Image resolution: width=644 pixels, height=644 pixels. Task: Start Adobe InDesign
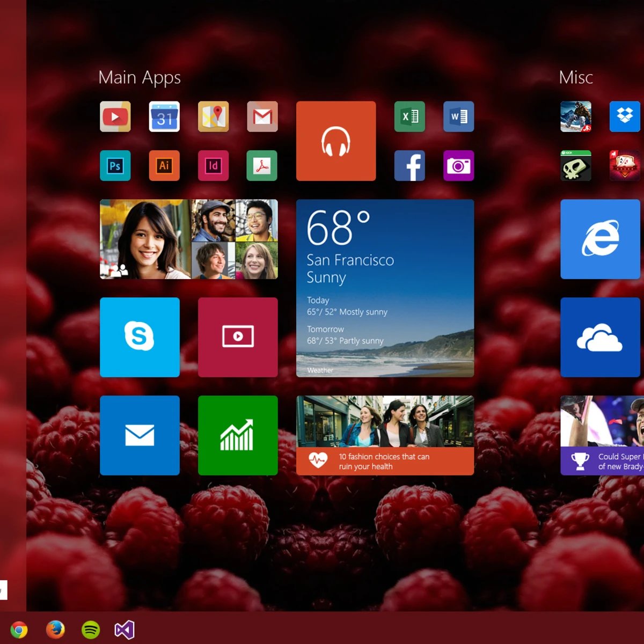213,166
